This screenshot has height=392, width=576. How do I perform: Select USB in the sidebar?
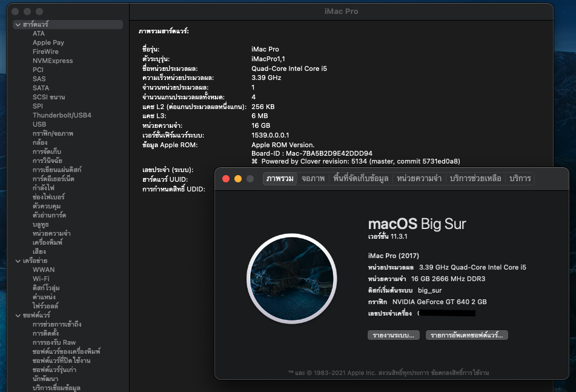[39, 125]
